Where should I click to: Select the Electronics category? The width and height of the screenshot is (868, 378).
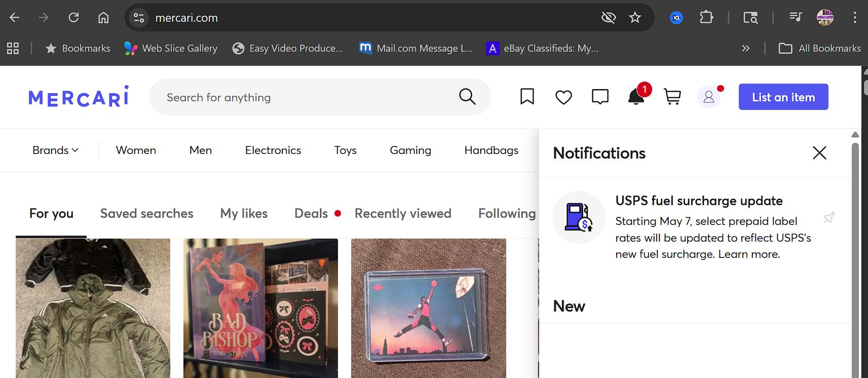(273, 150)
